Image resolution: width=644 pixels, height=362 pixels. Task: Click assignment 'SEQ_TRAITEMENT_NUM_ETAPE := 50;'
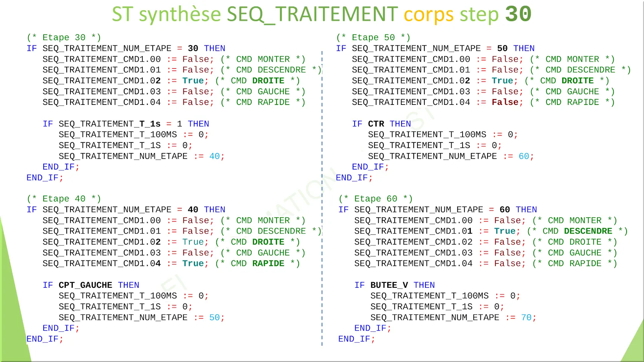click(142, 318)
